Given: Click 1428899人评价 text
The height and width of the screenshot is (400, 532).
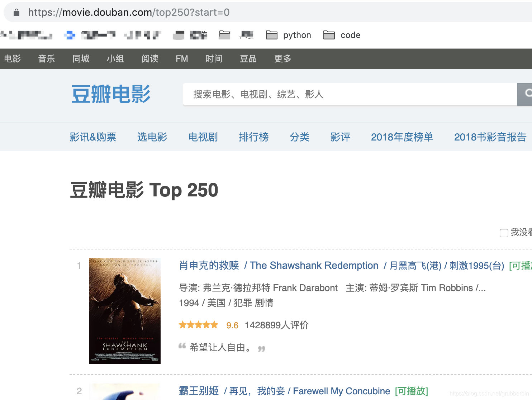Looking at the screenshot, I should coord(277,325).
